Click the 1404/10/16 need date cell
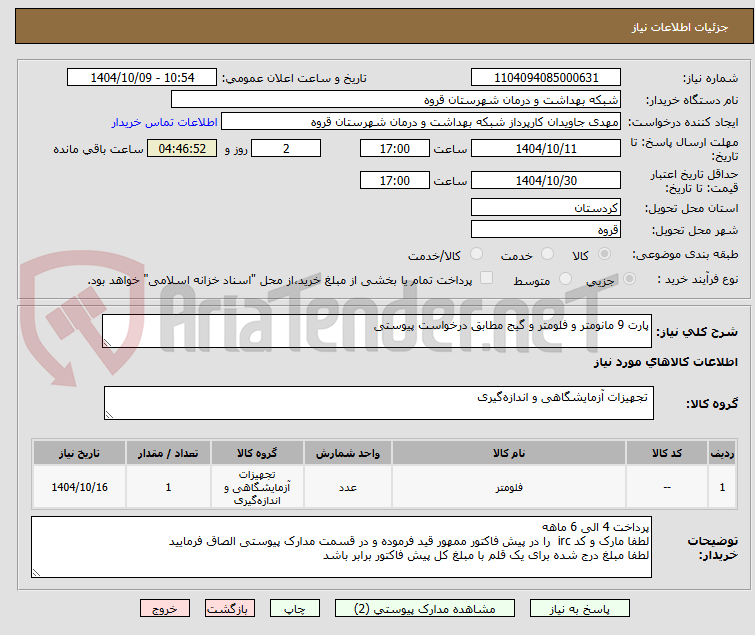 pos(79,487)
